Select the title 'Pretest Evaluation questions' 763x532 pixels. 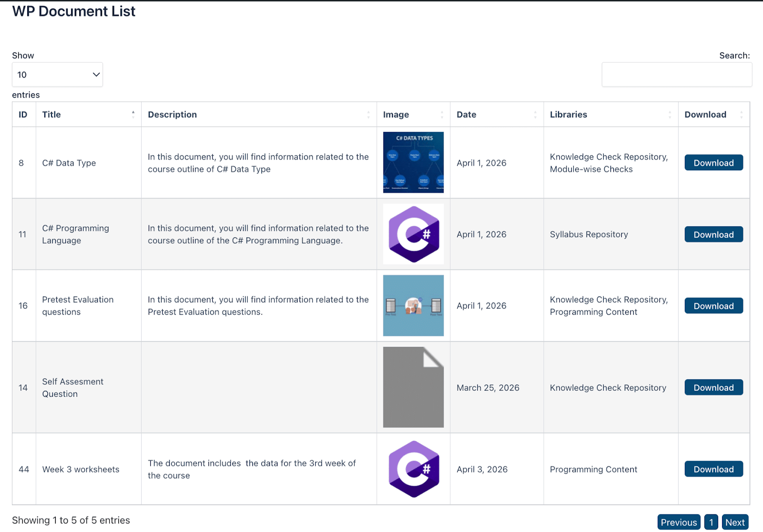pos(78,306)
